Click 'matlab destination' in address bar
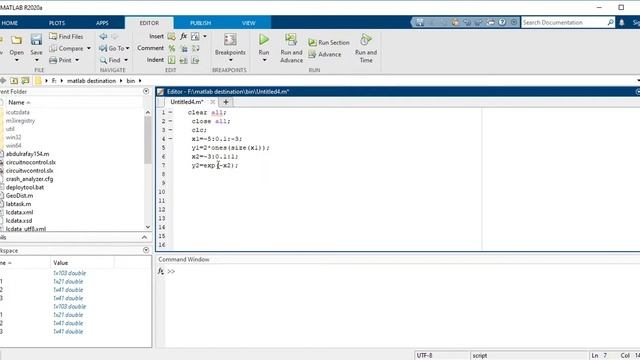The image size is (640, 360). pyautogui.click(x=91, y=81)
